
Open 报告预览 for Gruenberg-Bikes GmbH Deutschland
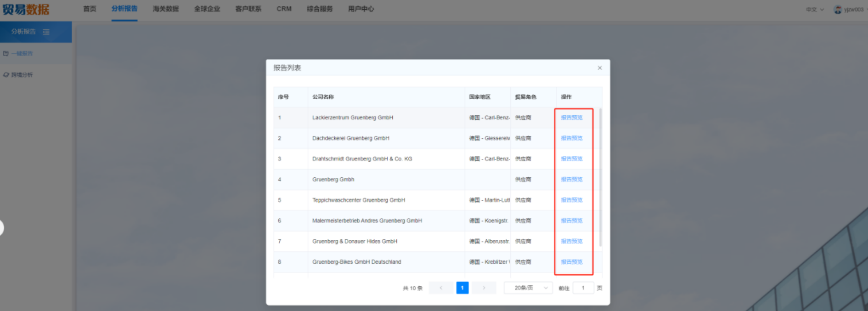click(572, 262)
